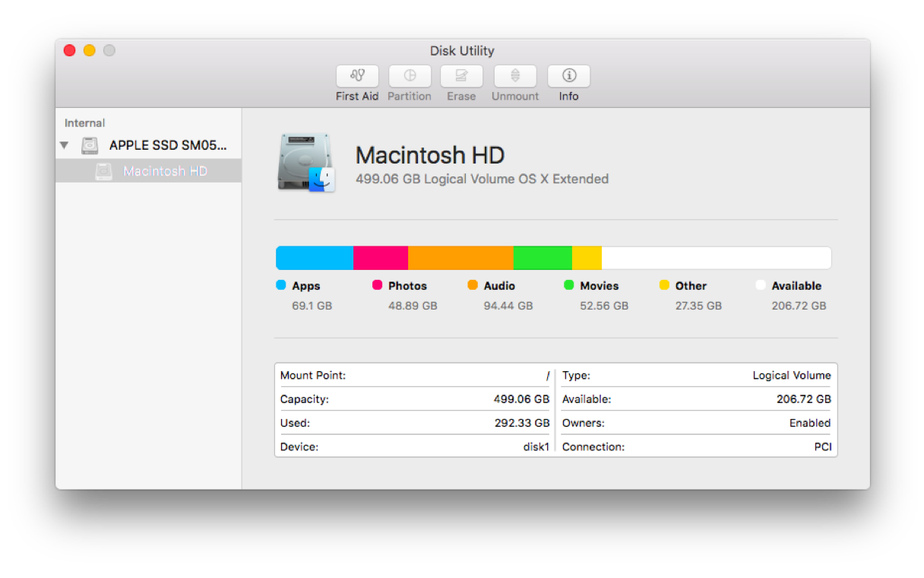This screenshot has width=924, height=578.
Task: Click the Other legend label
Action: 691,286
